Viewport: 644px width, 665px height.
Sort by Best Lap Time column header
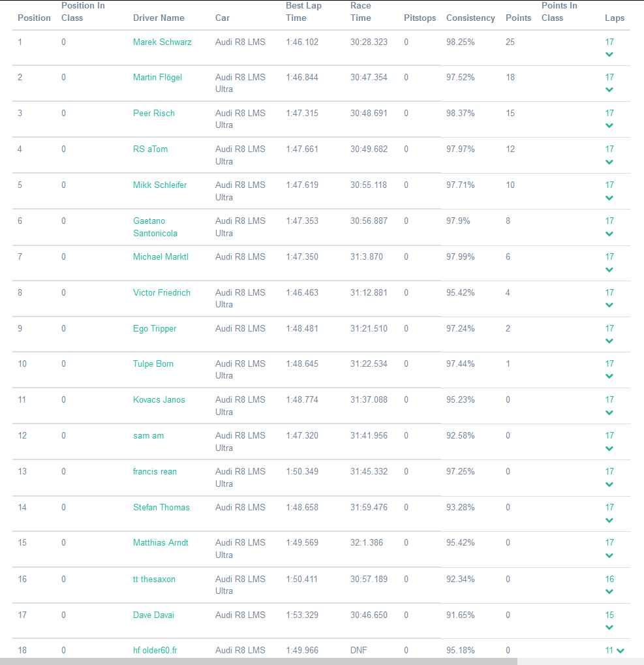(303, 12)
